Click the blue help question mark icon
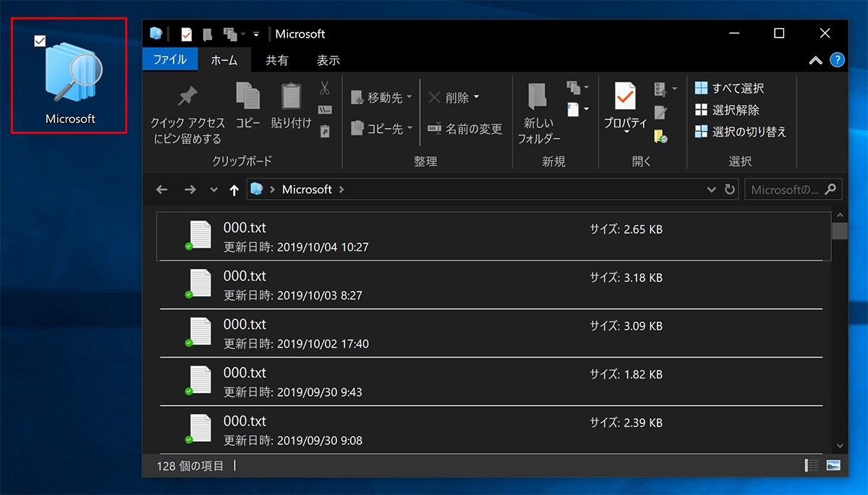The width and height of the screenshot is (868, 495). click(838, 60)
